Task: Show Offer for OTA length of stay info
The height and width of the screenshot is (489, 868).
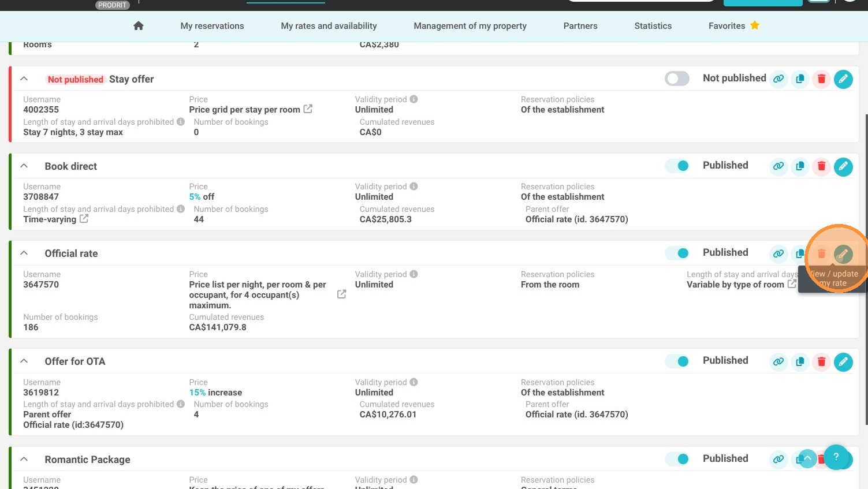Action: tap(181, 404)
